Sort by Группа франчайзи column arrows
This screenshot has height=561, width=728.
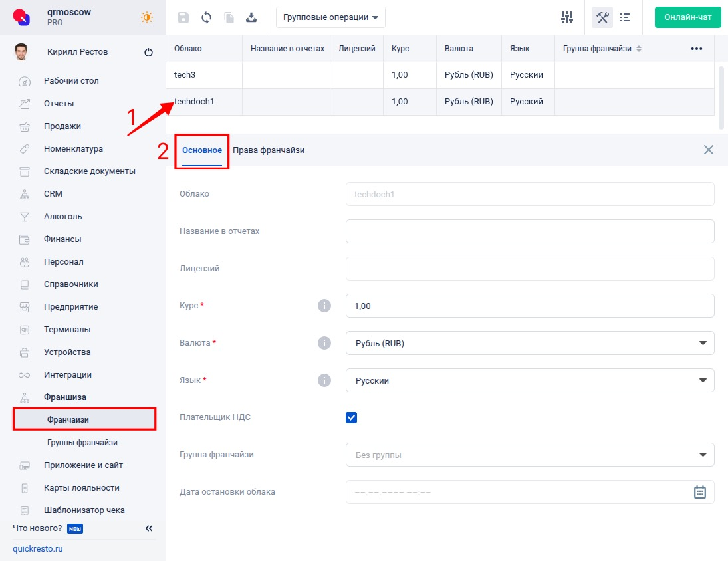point(639,49)
